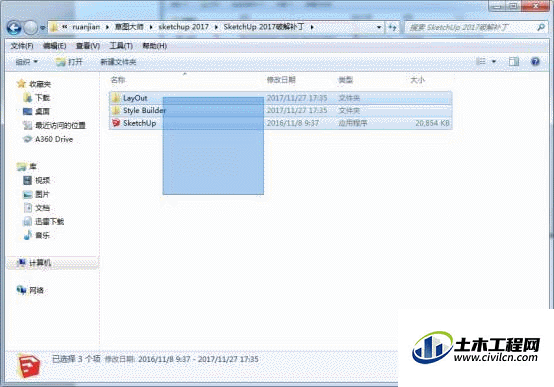Open the 帮助(H) menu
Screen dimensions: 554x387
154,46
